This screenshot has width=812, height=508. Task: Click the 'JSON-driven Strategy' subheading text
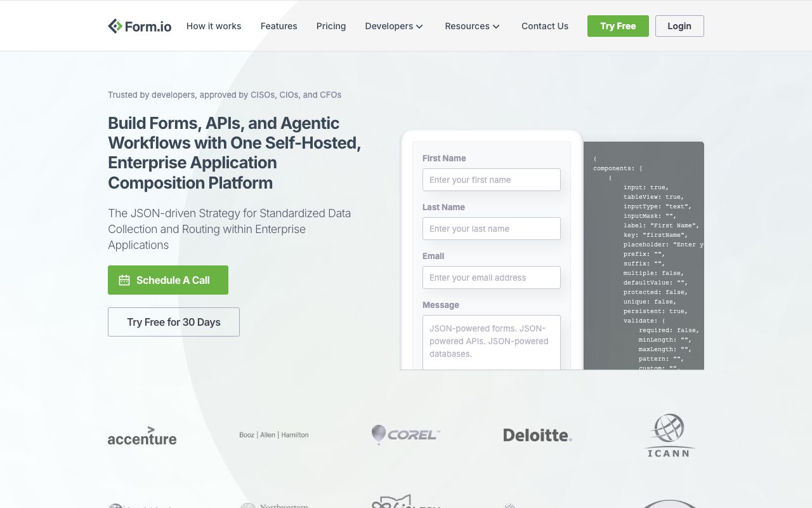[x=230, y=229]
